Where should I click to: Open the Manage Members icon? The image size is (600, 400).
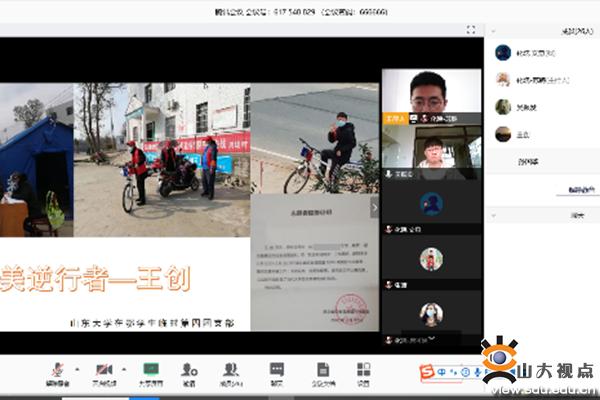(231, 370)
